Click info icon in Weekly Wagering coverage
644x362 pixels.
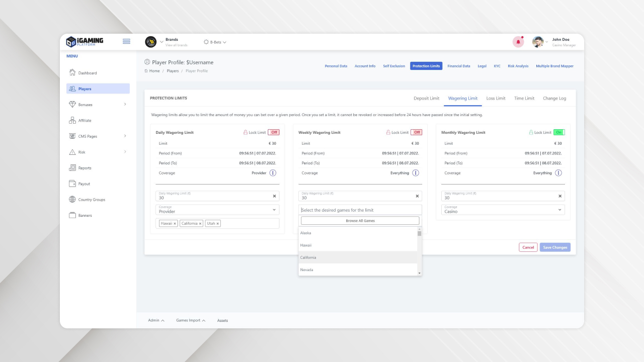click(416, 173)
